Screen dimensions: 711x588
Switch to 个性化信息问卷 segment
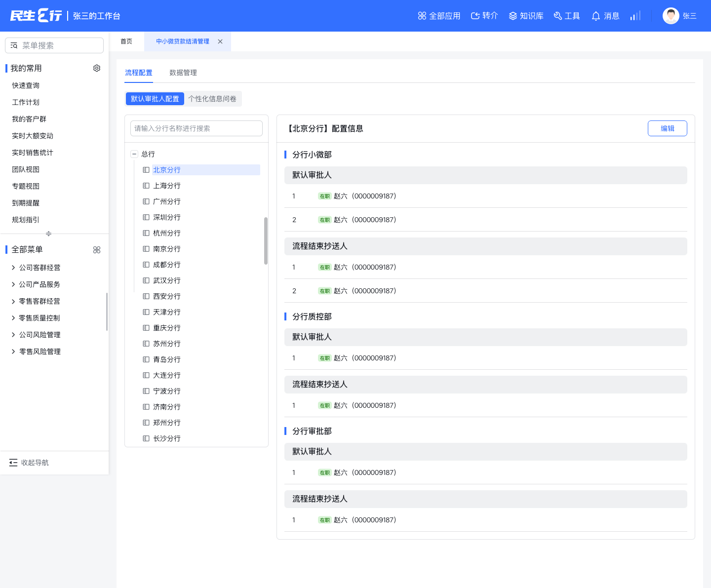[212, 99]
